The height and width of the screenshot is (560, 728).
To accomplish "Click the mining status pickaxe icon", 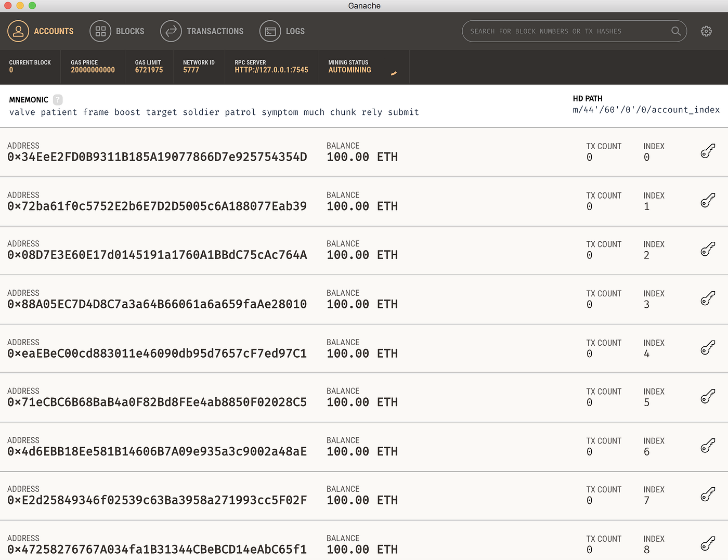I will (394, 73).
